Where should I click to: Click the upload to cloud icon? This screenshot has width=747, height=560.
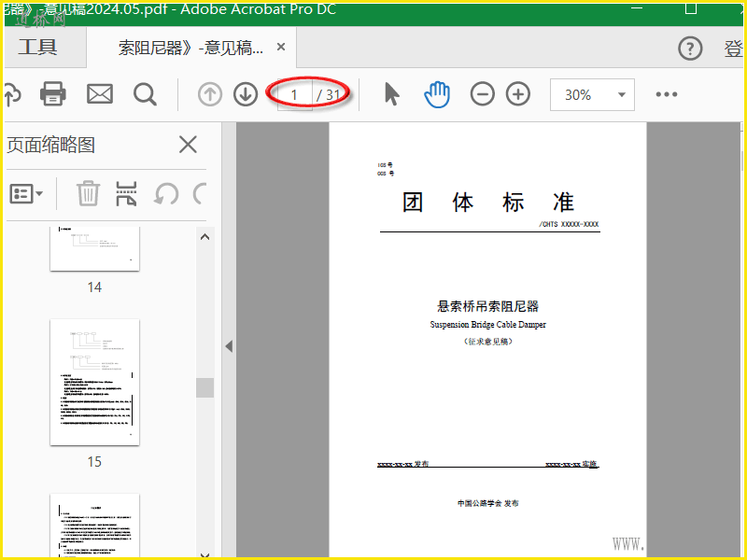[x=12, y=95]
